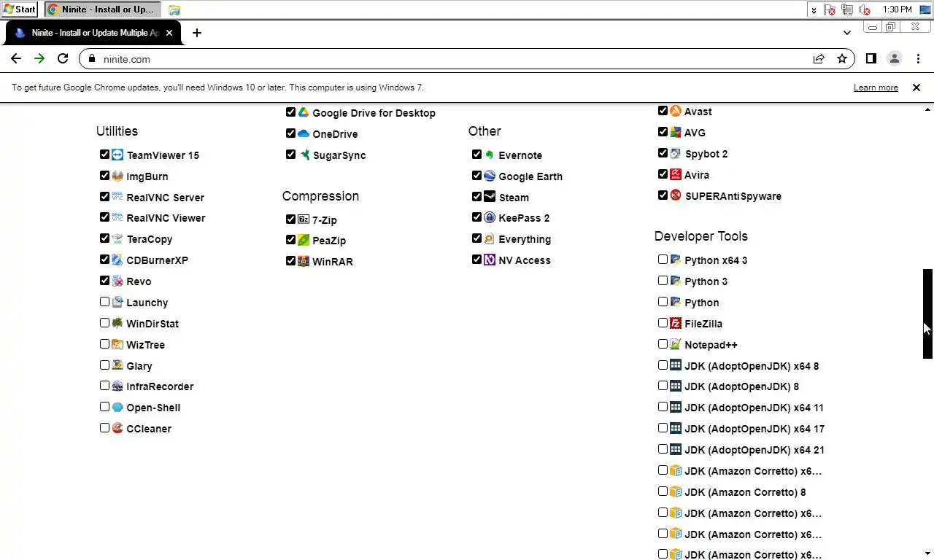
Task: Check the Python x64 3 checkbox
Action: (663, 259)
